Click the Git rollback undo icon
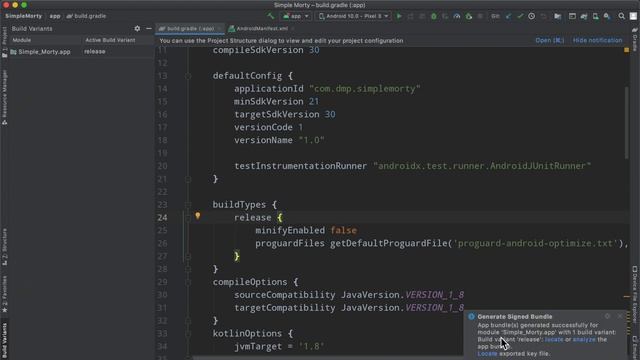 (543, 16)
